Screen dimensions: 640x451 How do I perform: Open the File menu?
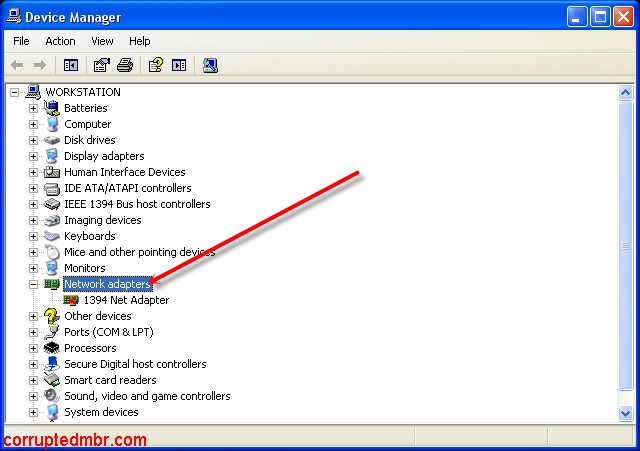pyautogui.click(x=21, y=41)
